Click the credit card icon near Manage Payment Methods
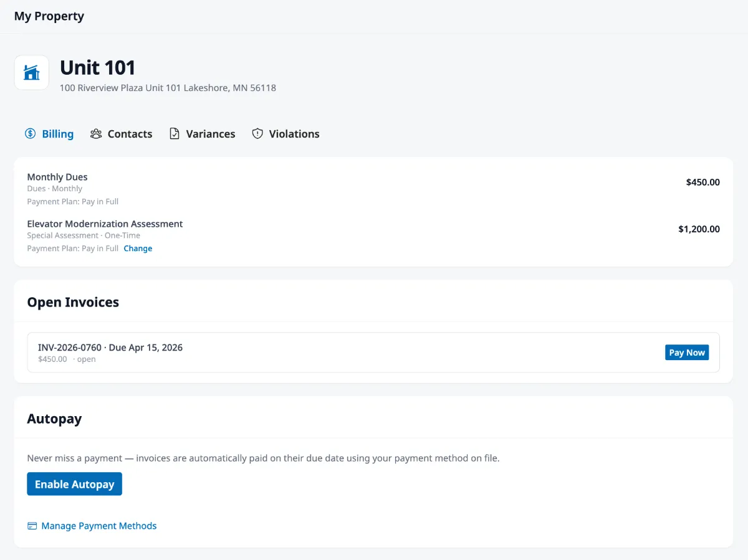This screenshot has width=748, height=560. [x=32, y=526]
